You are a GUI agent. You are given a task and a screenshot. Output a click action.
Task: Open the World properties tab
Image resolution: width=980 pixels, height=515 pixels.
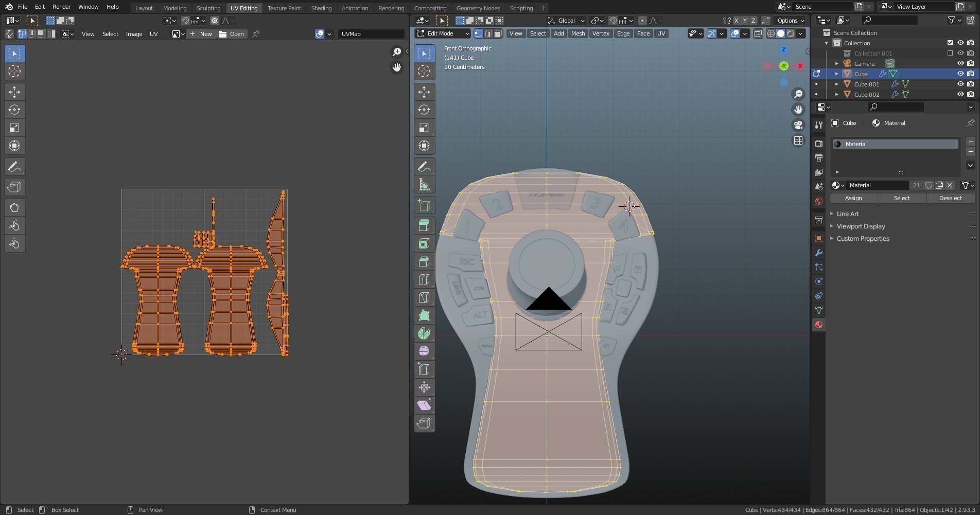[818, 201]
